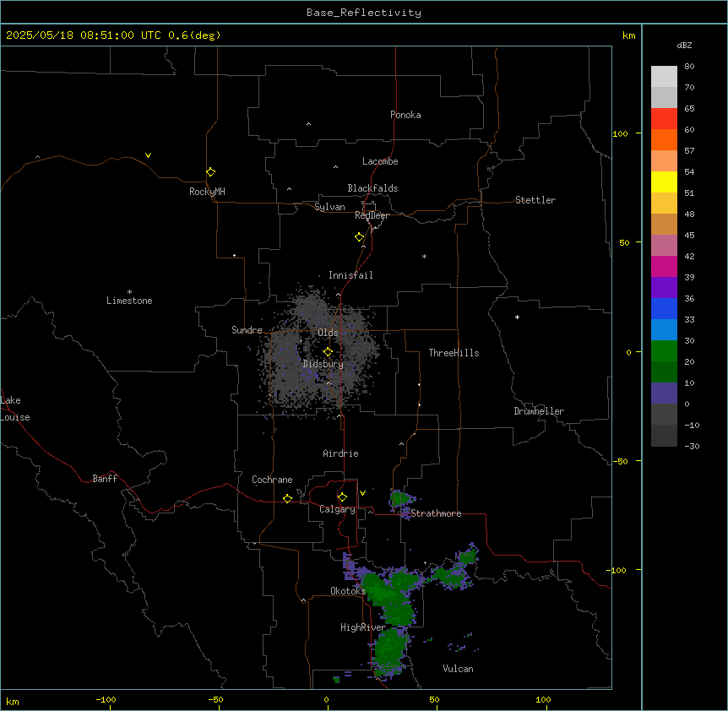Click the Drumheller label
Screen dimensions: 728x711
pyautogui.click(x=539, y=411)
